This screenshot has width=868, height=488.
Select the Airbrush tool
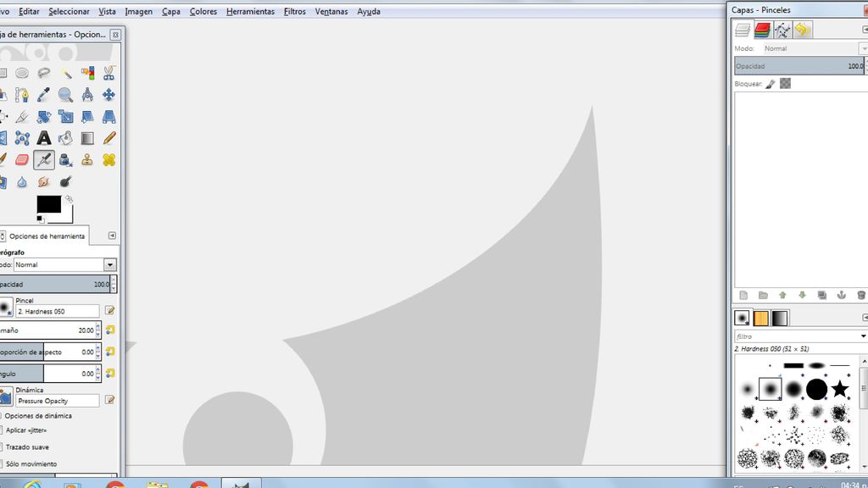tap(44, 160)
